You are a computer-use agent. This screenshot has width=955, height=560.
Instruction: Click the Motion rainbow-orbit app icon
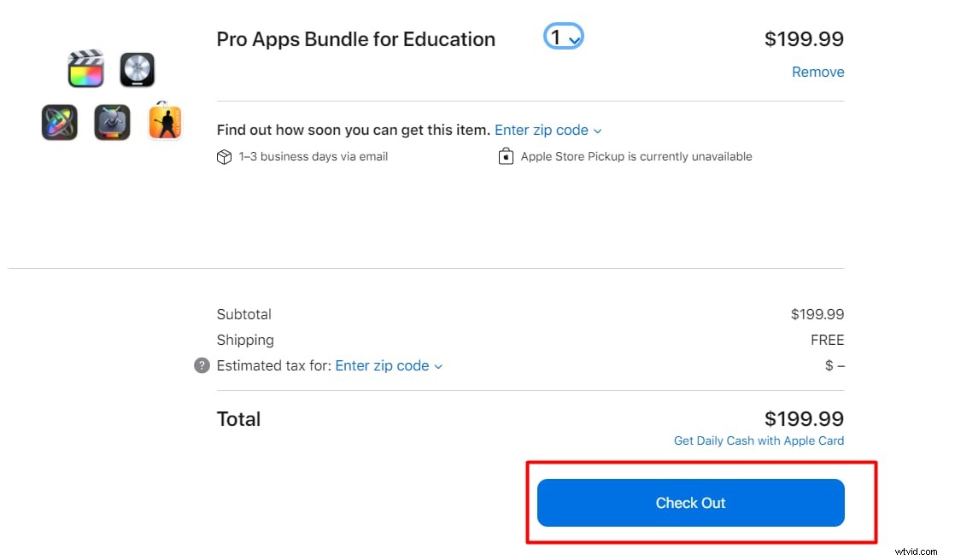pyautogui.click(x=59, y=122)
